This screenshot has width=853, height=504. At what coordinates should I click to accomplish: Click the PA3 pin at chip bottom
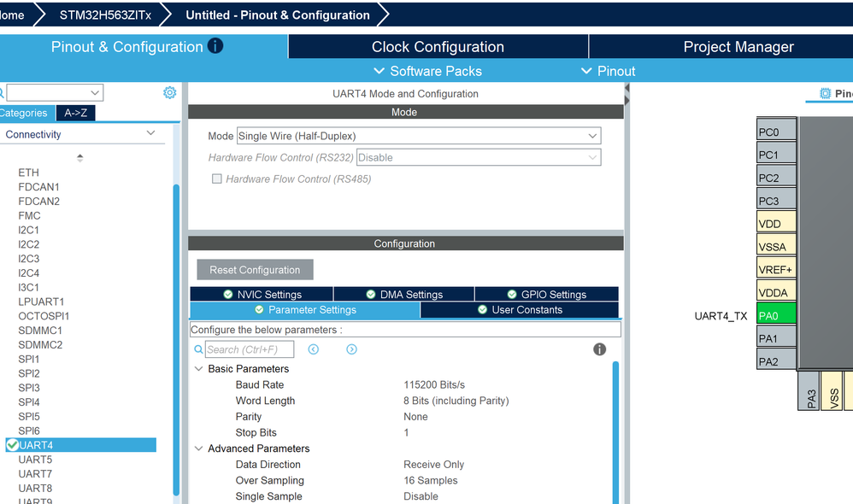tap(809, 391)
